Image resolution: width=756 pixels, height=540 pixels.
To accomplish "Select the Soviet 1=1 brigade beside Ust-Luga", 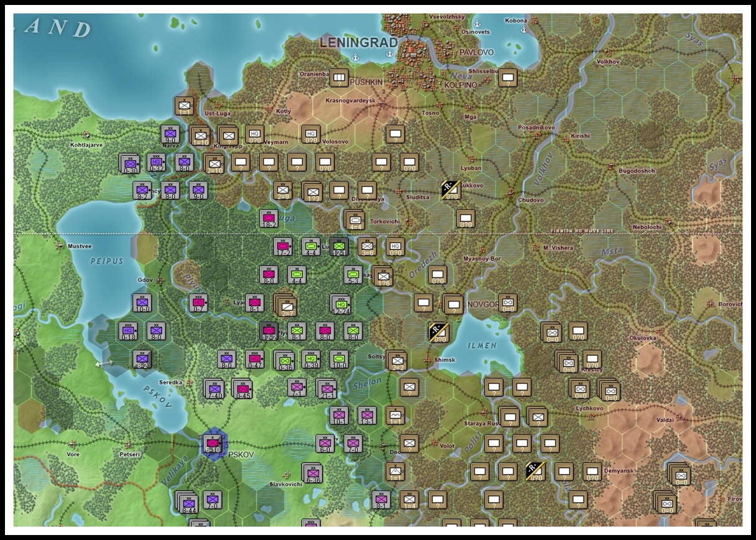I will coord(185,106).
